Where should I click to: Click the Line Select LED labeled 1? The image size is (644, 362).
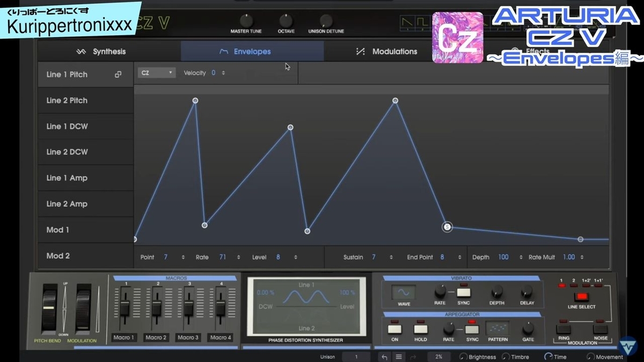pos(562,286)
